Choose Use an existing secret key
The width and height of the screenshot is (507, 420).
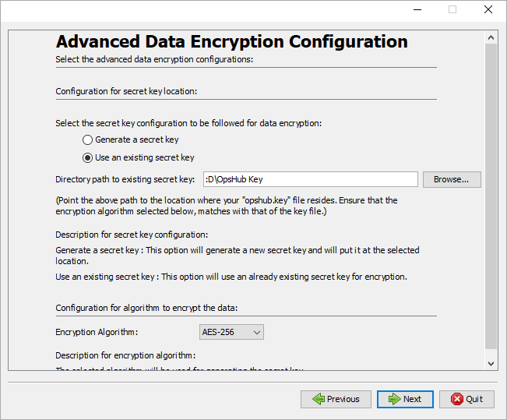click(88, 157)
